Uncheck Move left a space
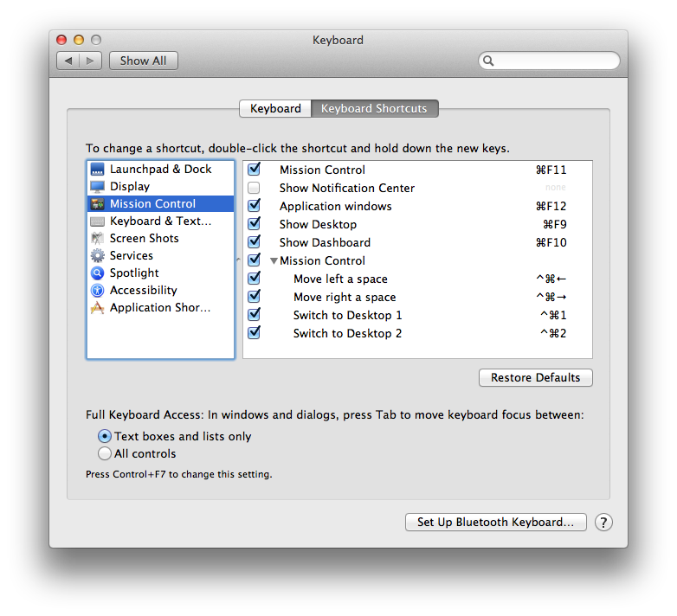 click(x=254, y=278)
